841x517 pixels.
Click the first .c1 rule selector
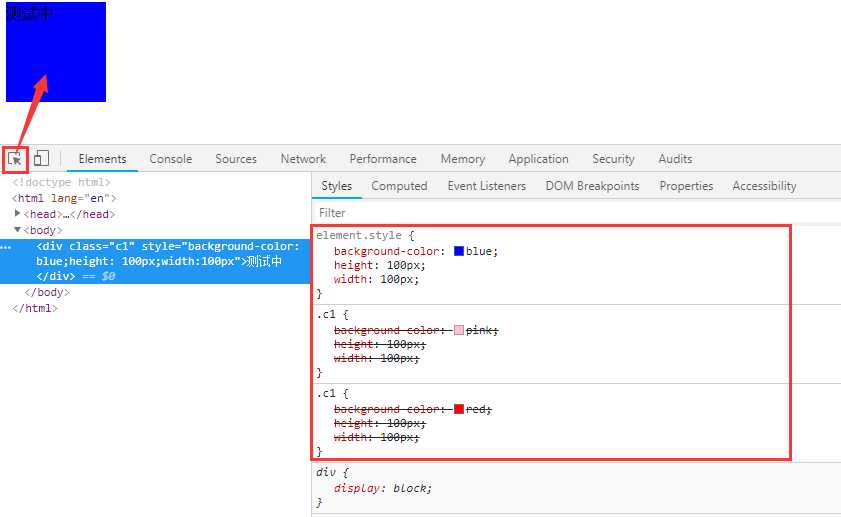(326, 314)
